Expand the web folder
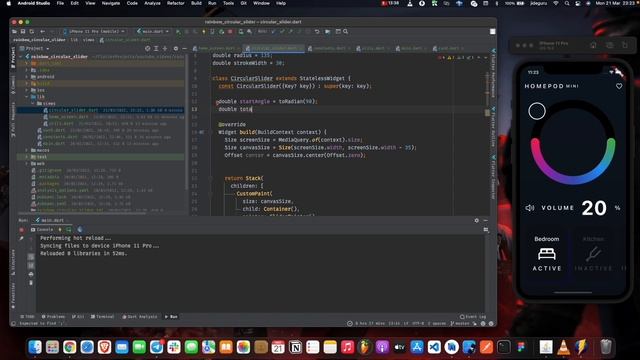 tap(27, 164)
